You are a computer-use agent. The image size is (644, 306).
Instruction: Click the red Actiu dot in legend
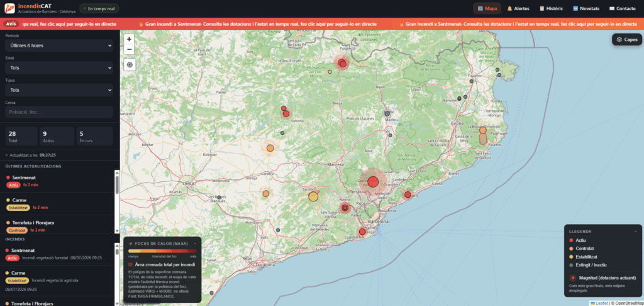[571, 240]
